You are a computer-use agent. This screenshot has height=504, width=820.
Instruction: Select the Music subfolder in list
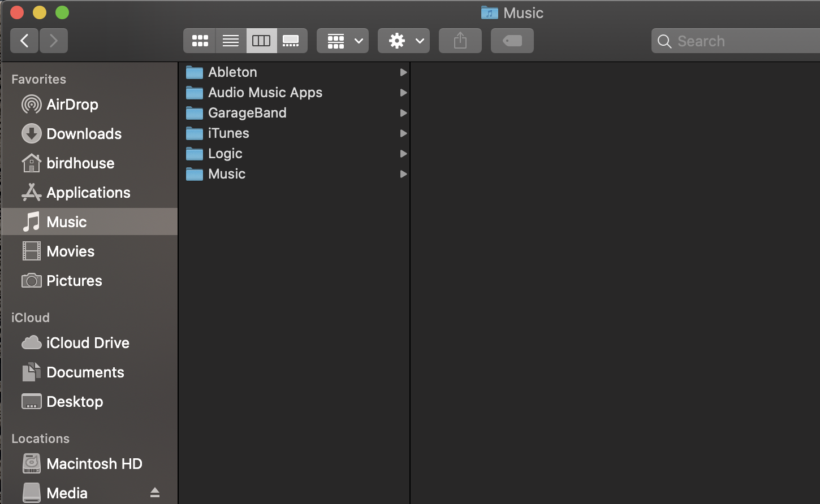coord(294,174)
